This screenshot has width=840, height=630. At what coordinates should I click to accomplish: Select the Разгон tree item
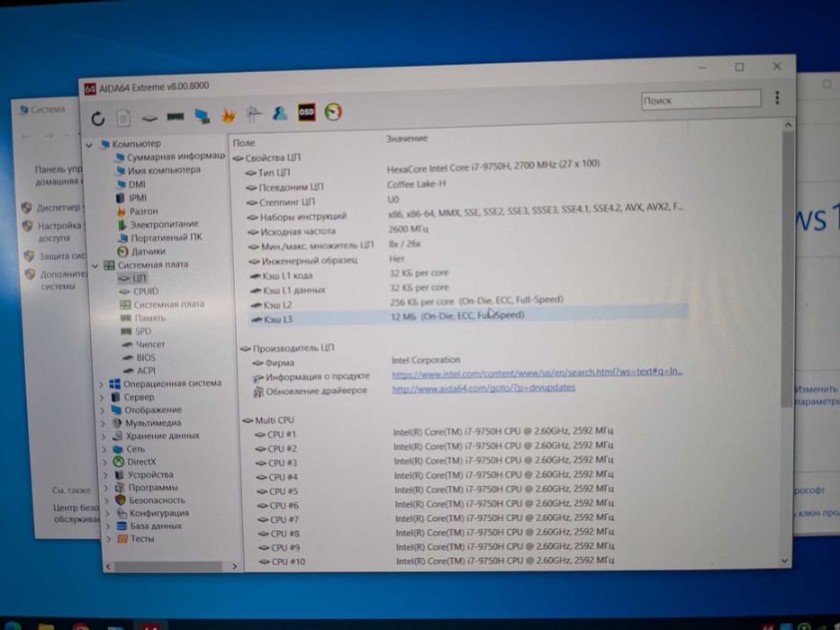pos(138,211)
